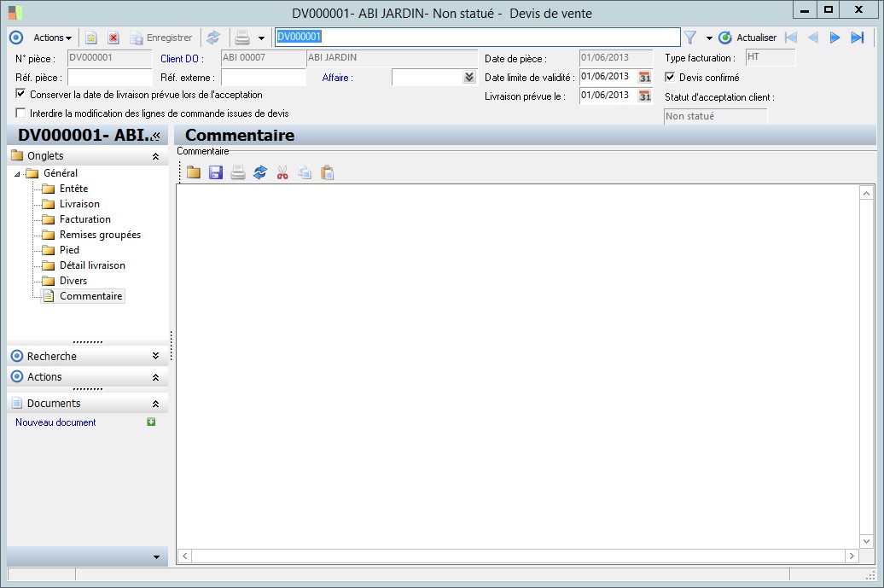Select the Livraison tab in tree

[x=79, y=204]
